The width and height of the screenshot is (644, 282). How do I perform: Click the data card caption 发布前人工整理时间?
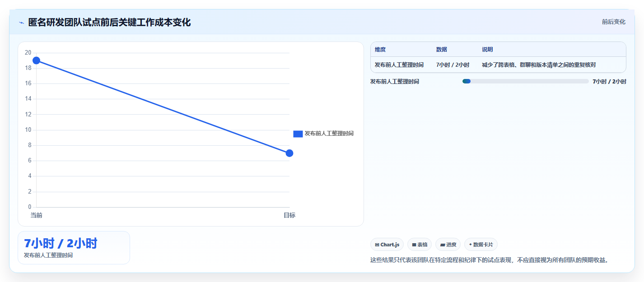coord(48,255)
